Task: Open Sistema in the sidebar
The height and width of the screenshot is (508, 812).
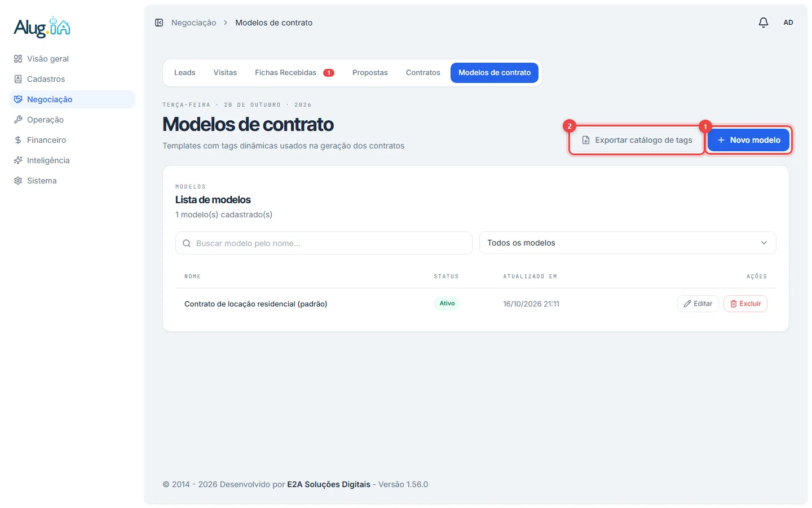Action: [72, 181]
